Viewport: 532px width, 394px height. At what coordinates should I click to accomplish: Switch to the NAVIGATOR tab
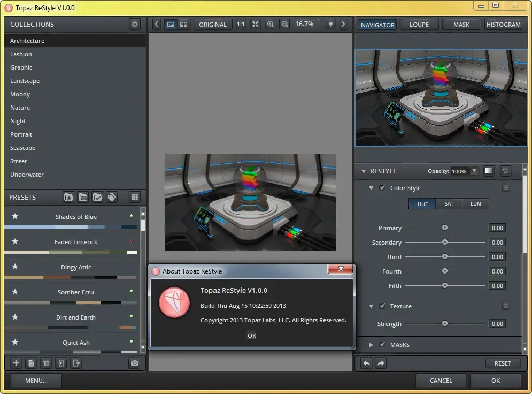377,25
